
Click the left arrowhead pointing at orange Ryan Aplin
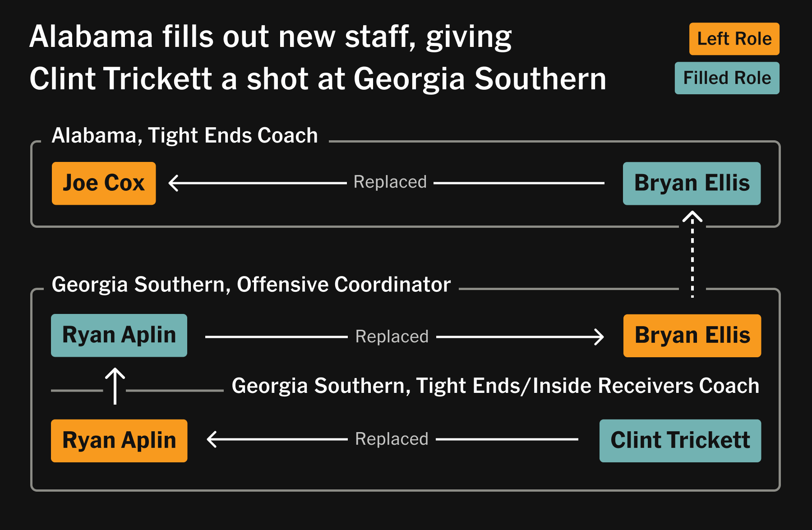212,439
